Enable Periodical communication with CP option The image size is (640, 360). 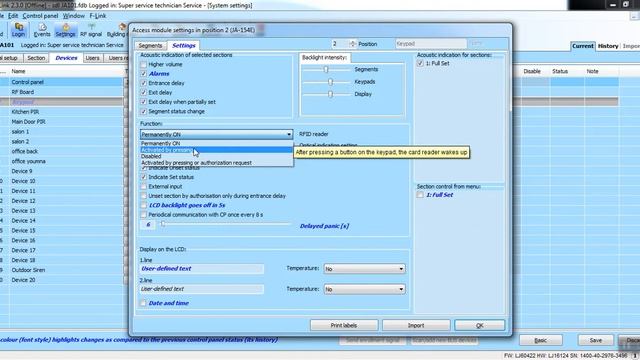click(143, 215)
